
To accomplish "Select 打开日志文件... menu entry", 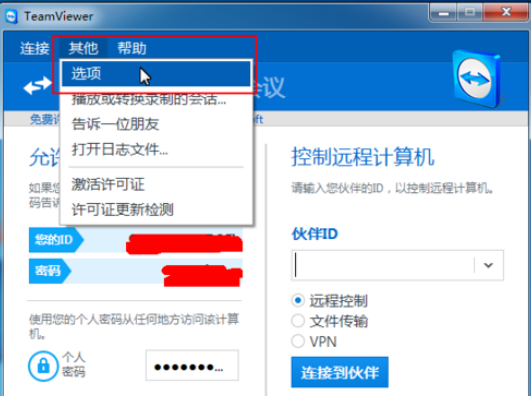I will 156,149.
